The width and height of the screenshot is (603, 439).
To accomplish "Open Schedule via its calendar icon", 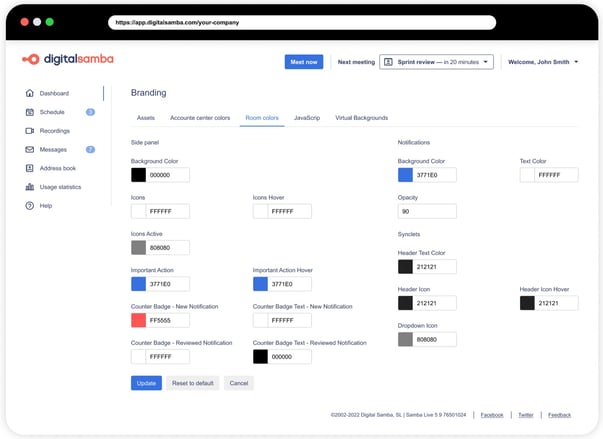I will (30, 112).
